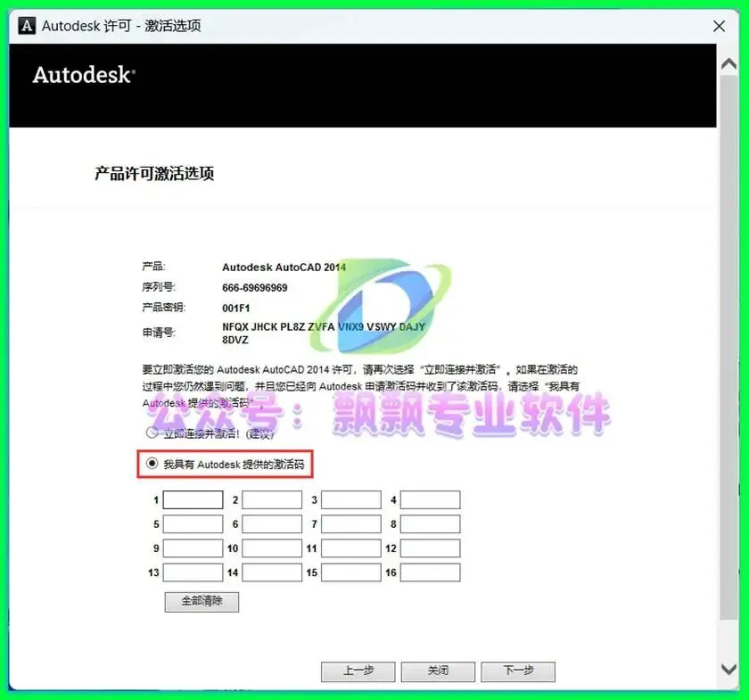This screenshot has width=749, height=700.
Task: Click the vertical scrollbar thumb
Action: [728, 346]
